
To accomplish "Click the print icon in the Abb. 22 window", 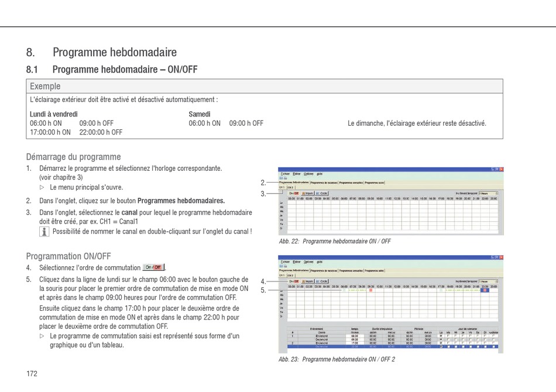I will tap(286, 178).
